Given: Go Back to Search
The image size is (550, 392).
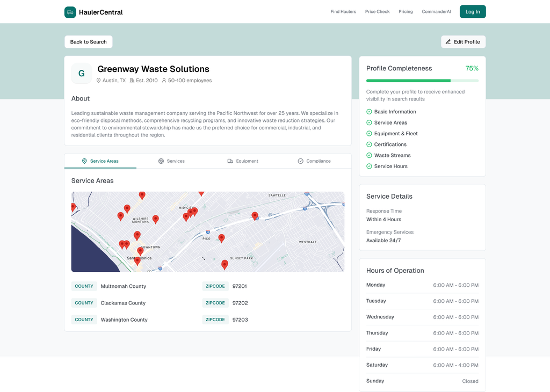Looking at the screenshot, I should pos(89,42).
